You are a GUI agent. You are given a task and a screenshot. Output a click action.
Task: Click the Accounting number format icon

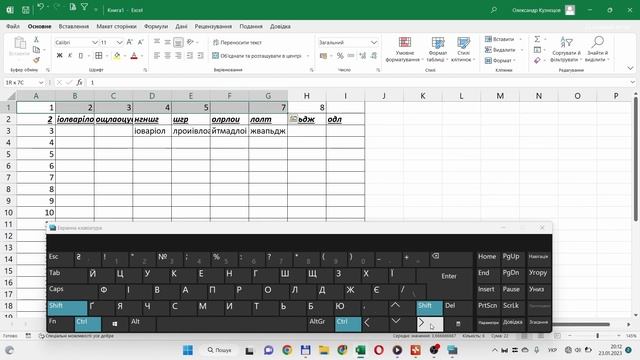[x=324, y=56]
